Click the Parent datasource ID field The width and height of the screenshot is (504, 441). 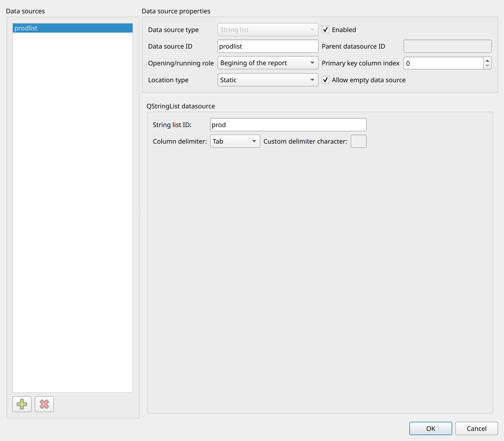click(x=447, y=46)
